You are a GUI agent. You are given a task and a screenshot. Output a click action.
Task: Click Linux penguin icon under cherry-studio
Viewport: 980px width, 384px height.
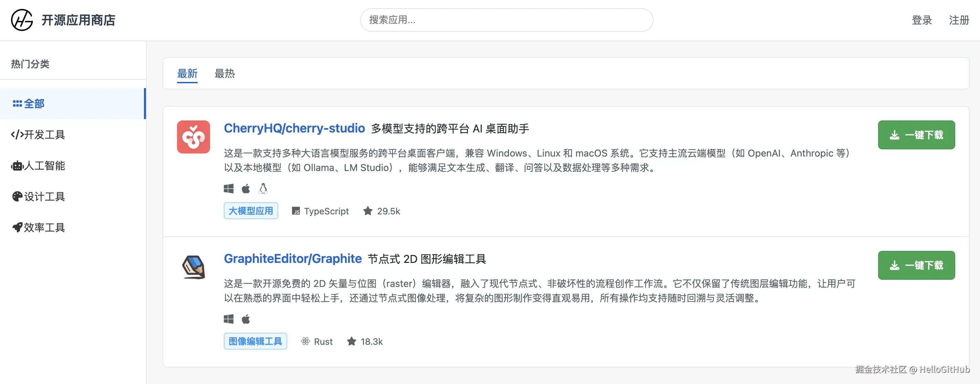tap(263, 189)
